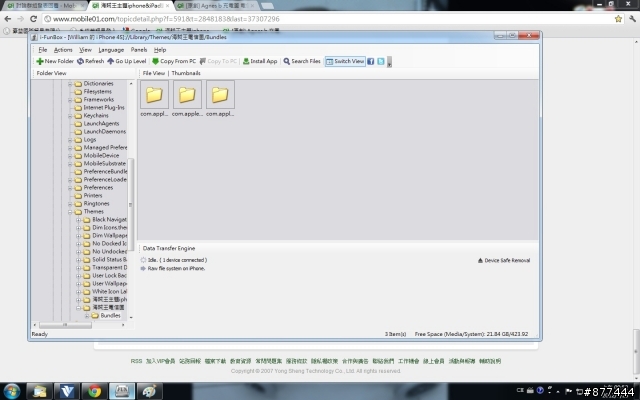Screen dimensions: 640x400
Task: Select the third com.appl folder thumbnail
Action: tap(220, 98)
